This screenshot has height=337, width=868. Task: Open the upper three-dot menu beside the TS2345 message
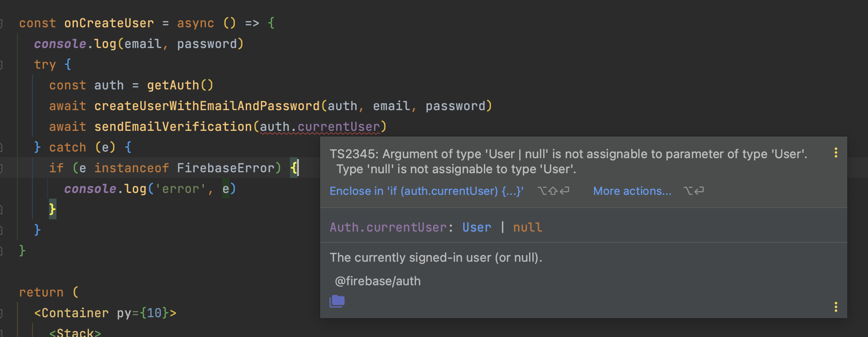point(836,152)
